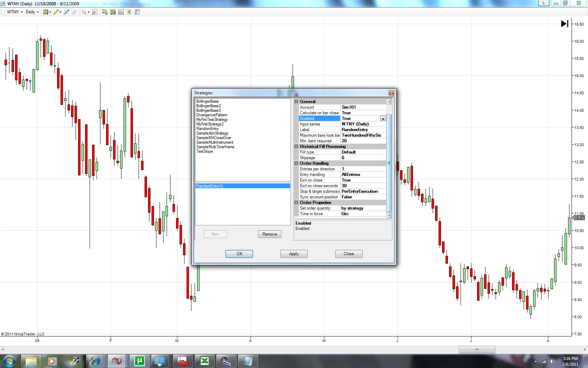Open uTorrent from the taskbar
The image size is (588, 368).
[139, 361]
